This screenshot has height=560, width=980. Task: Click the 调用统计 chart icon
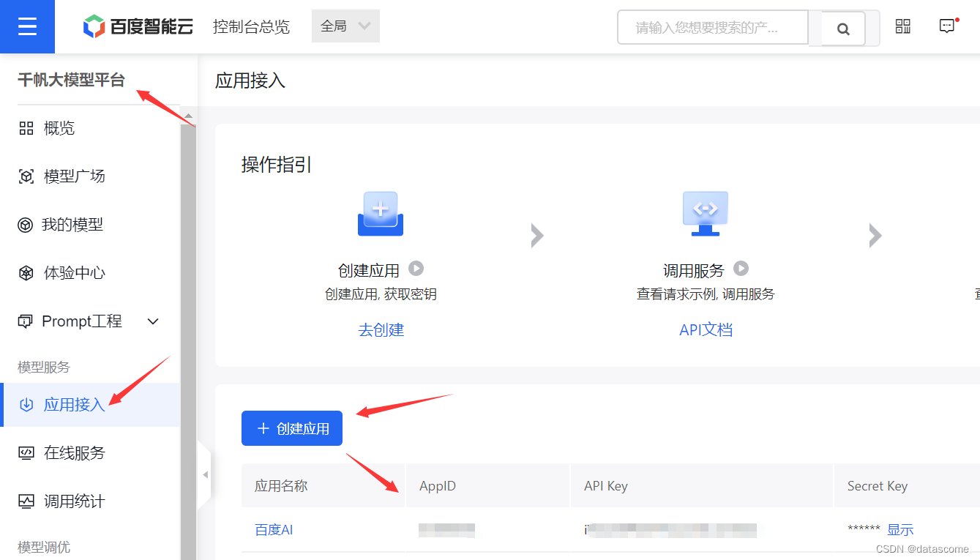pos(26,501)
